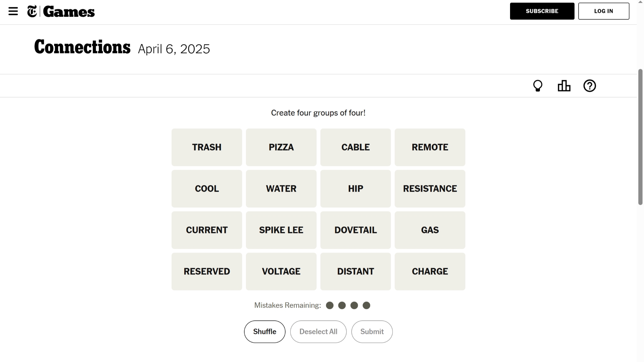Click the Subscribe button
Image resolution: width=644 pixels, height=362 pixels.
[x=542, y=11]
